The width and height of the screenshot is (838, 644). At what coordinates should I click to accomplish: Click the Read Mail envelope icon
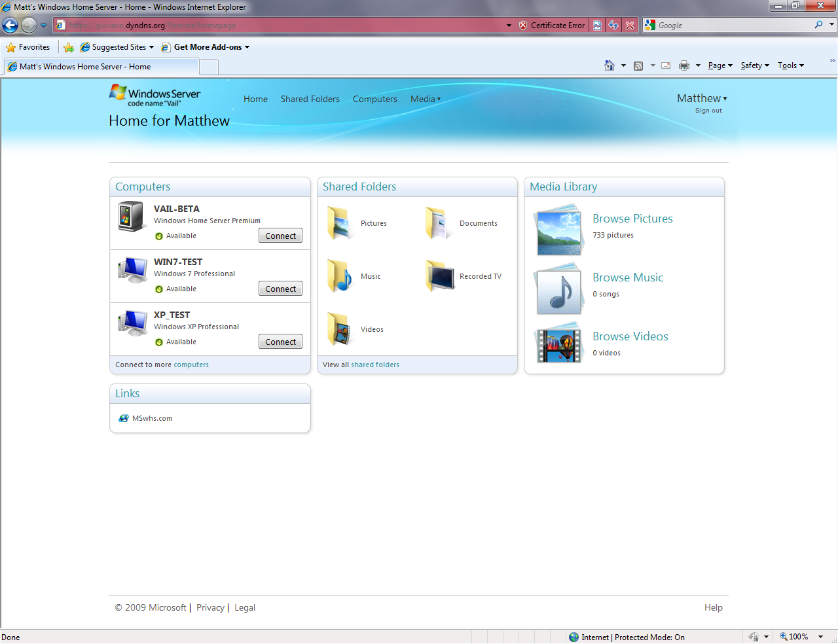click(x=666, y=65)
